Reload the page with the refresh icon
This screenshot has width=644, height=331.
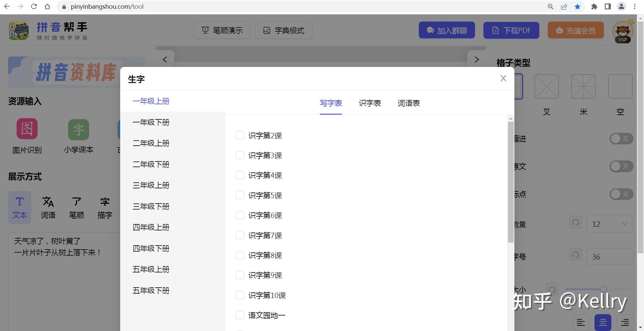34,6
